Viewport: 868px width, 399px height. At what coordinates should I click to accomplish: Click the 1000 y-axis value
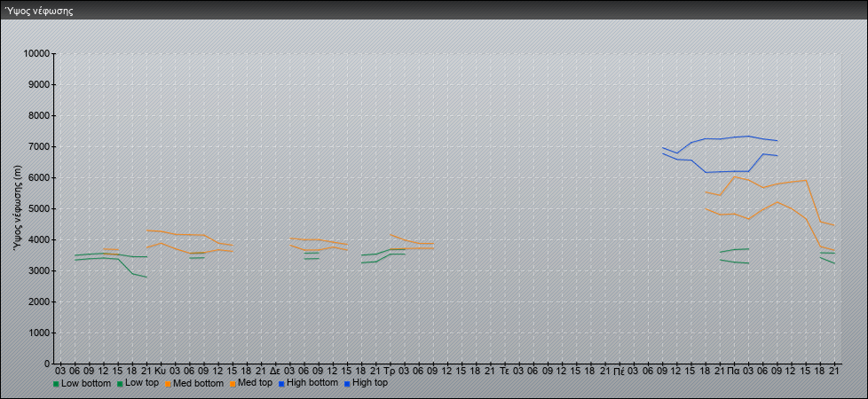[38, 332]
